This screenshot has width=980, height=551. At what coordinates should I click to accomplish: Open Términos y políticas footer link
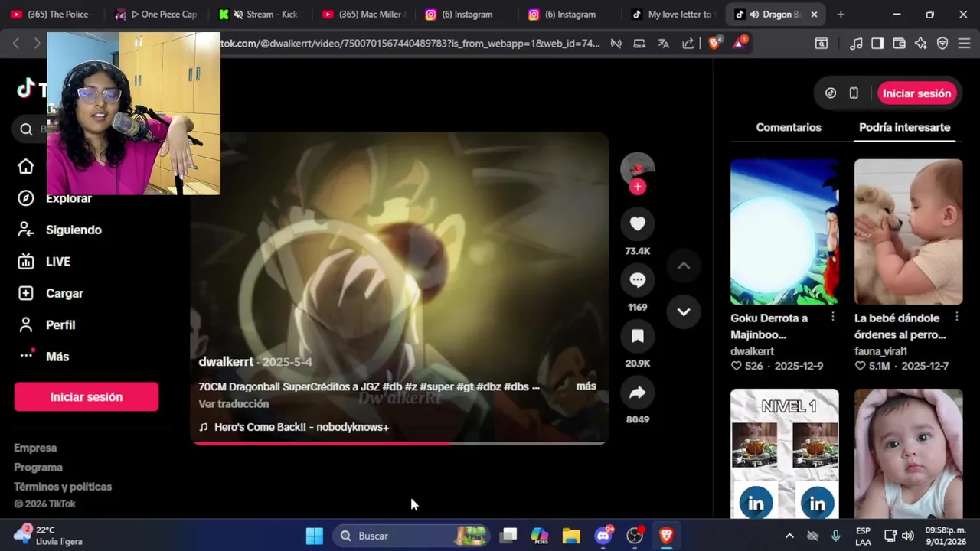63,487
